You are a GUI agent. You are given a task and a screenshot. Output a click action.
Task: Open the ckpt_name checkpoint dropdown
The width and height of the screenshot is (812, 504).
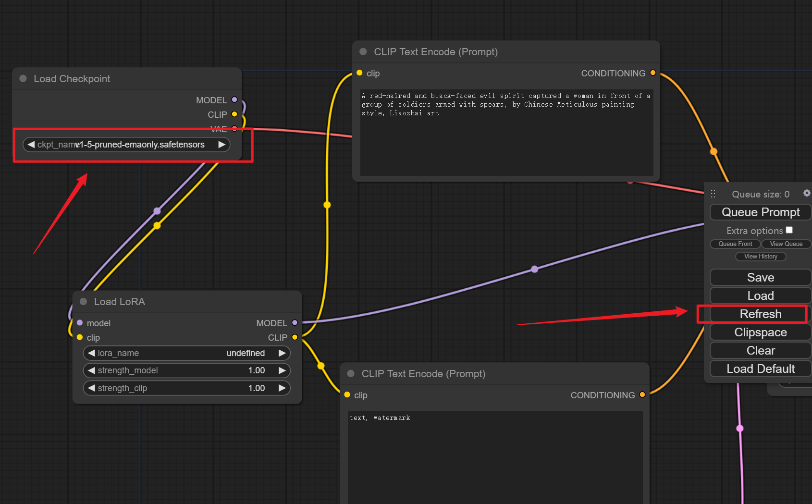pos(126,145)
